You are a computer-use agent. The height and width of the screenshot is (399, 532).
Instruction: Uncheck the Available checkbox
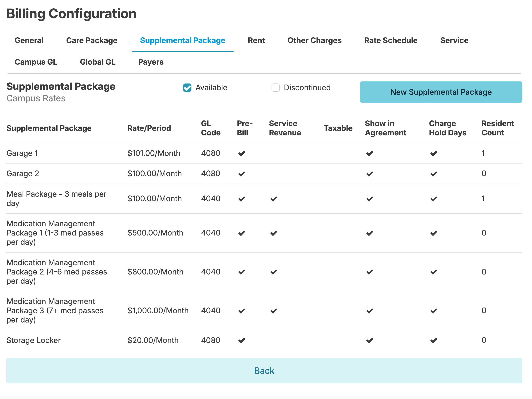click(x=187, y=88)
